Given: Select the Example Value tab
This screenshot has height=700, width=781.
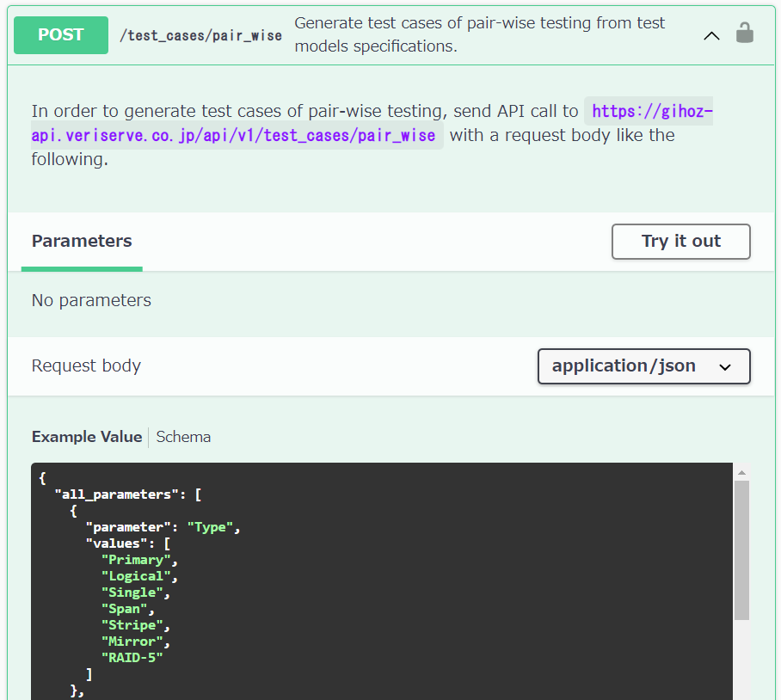Looking at the screenshot, I should click(x=87, y=437).
